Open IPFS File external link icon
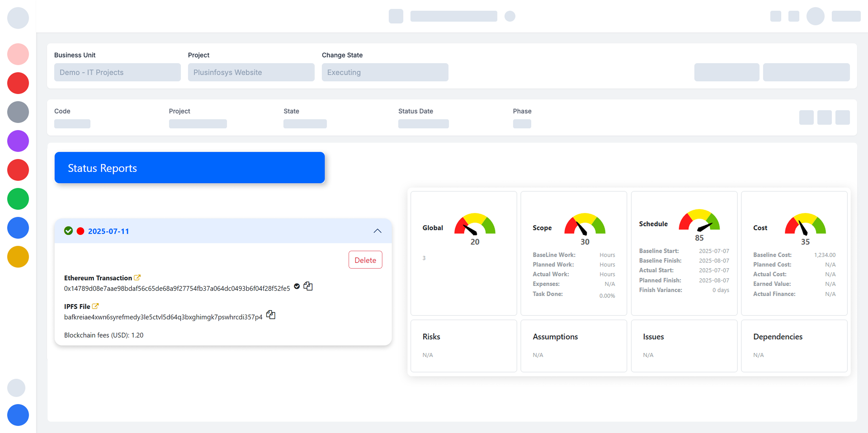The height and width of the screenshot is (433, 868). pyautogui.click(x=95, y=306)
